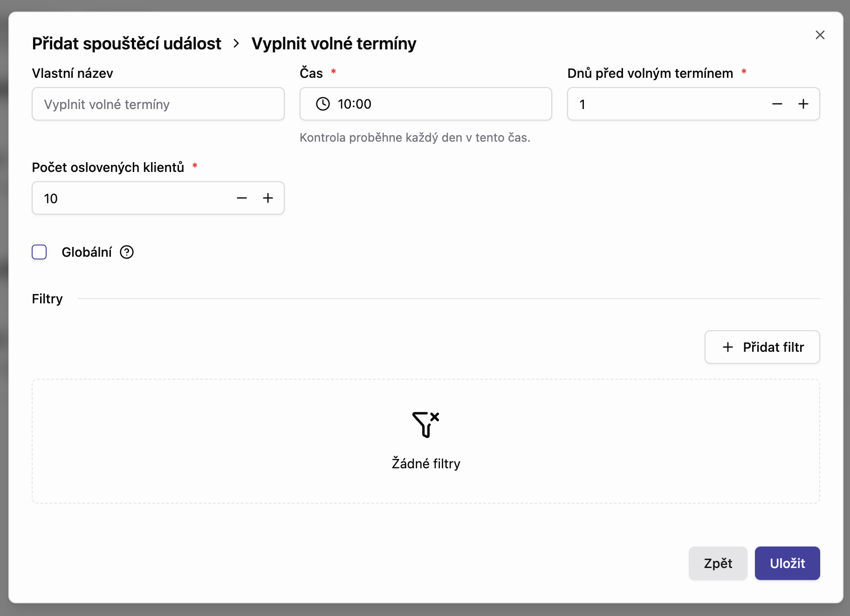
Task: Go back with the Zpět button
Action: [718, 563]
